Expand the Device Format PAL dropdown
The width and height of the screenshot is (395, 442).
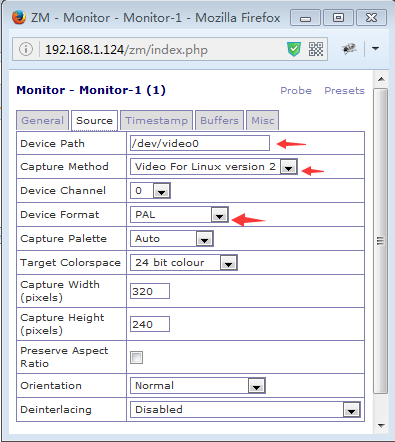179,215
